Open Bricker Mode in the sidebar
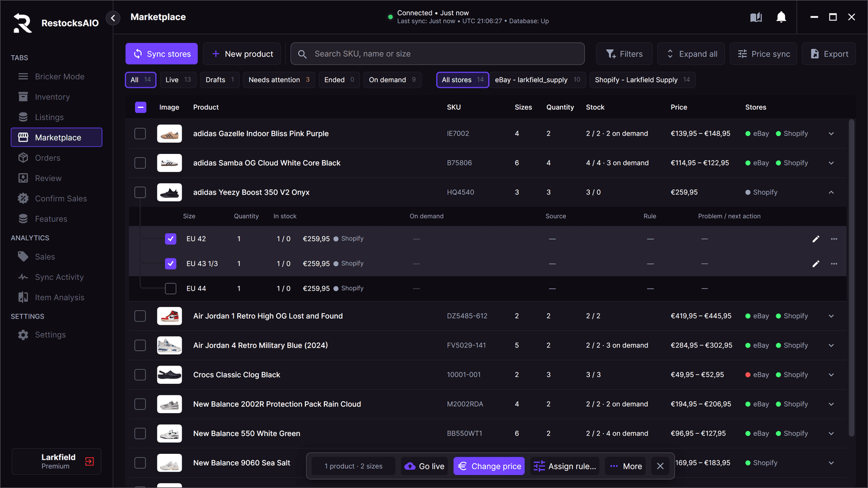The image size is (868, 488). tap(56, 76)
